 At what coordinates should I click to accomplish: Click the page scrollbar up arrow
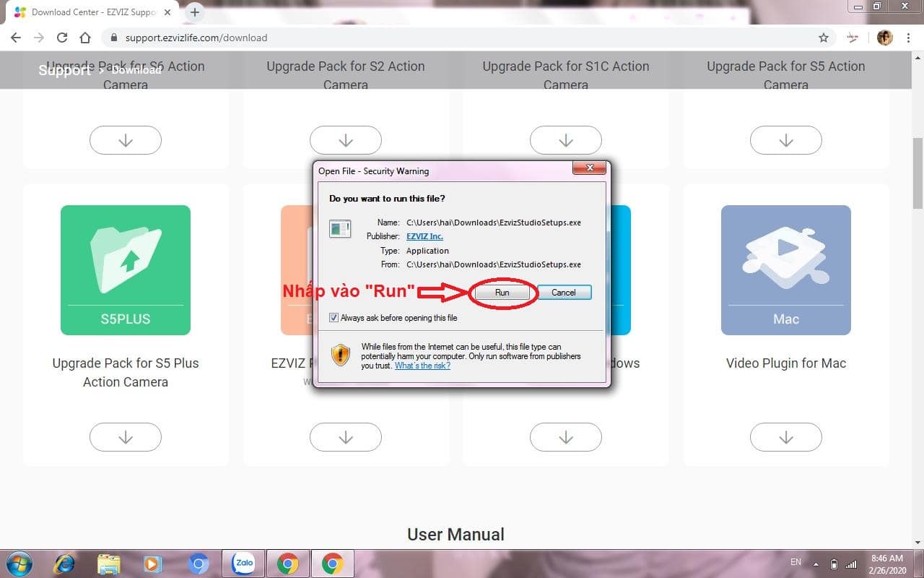click(x=918, y=58)
